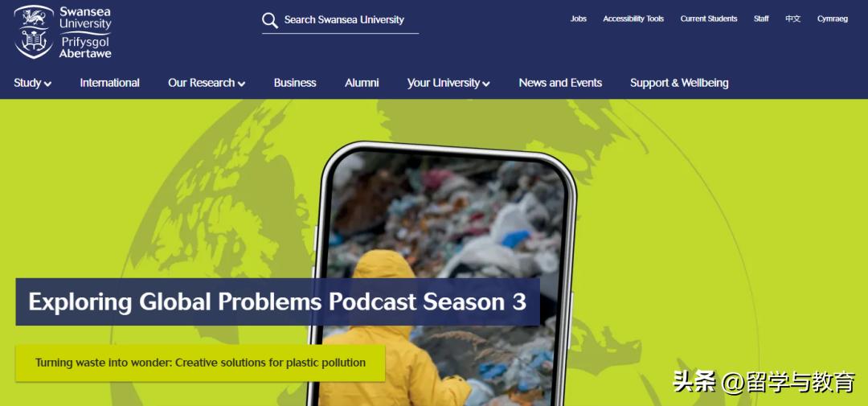Click Turning waste into wonder button
This screenshot has width=868, height=406.
point(200,363)
